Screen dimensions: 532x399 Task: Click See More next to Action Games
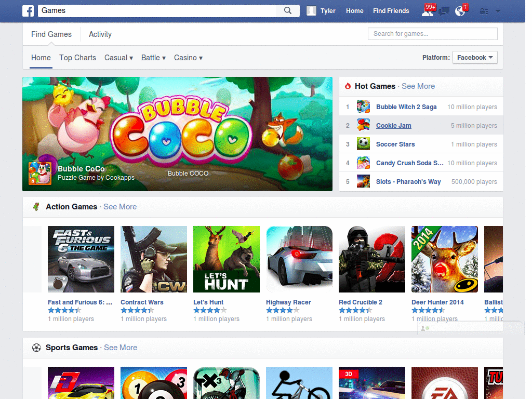coord(120,207)
